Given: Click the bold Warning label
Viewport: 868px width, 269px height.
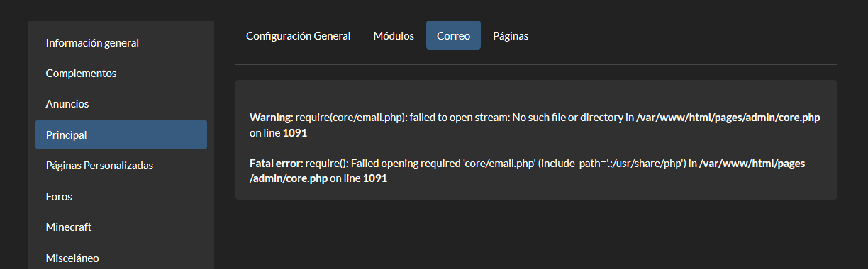Looking at the screenshot, I should pos(271,118).
